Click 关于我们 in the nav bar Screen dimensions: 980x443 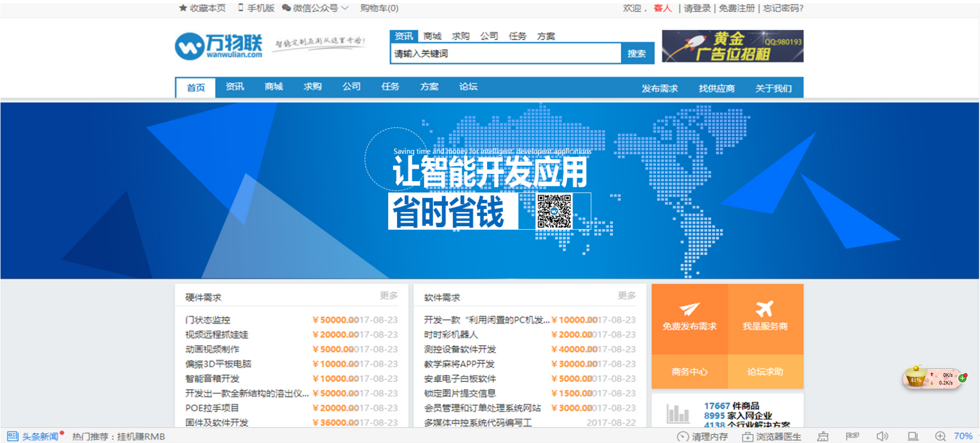[x=773, y=88]
